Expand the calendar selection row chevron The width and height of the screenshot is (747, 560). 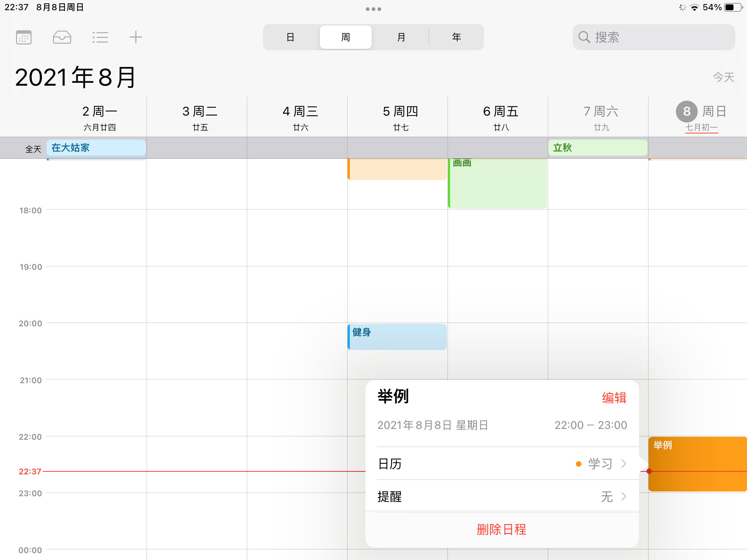point(624,464)
